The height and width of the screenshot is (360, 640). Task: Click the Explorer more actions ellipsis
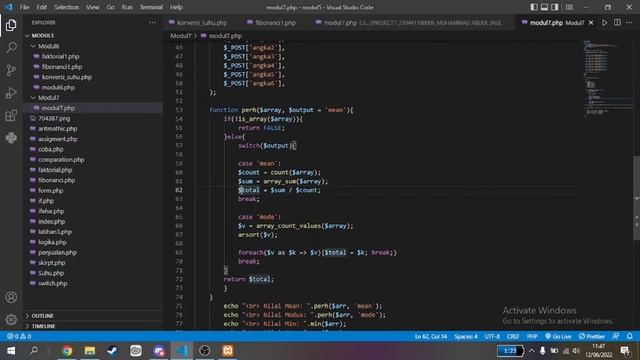pos(152,23)
